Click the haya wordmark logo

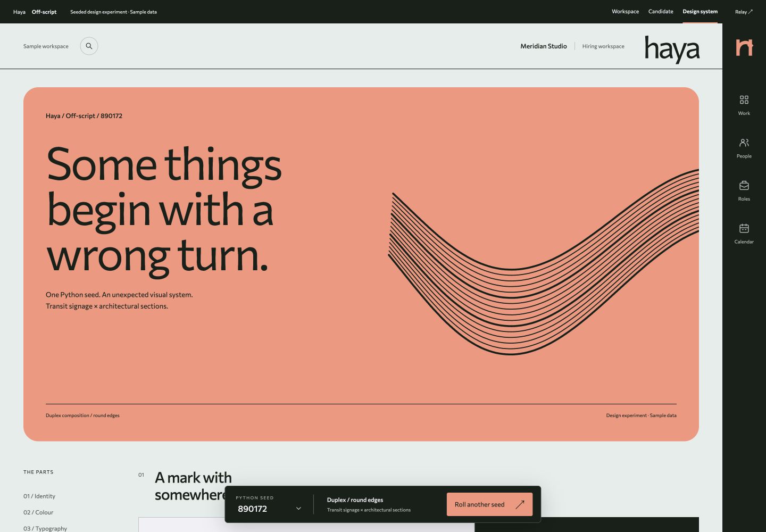click(x=672, y=49)
